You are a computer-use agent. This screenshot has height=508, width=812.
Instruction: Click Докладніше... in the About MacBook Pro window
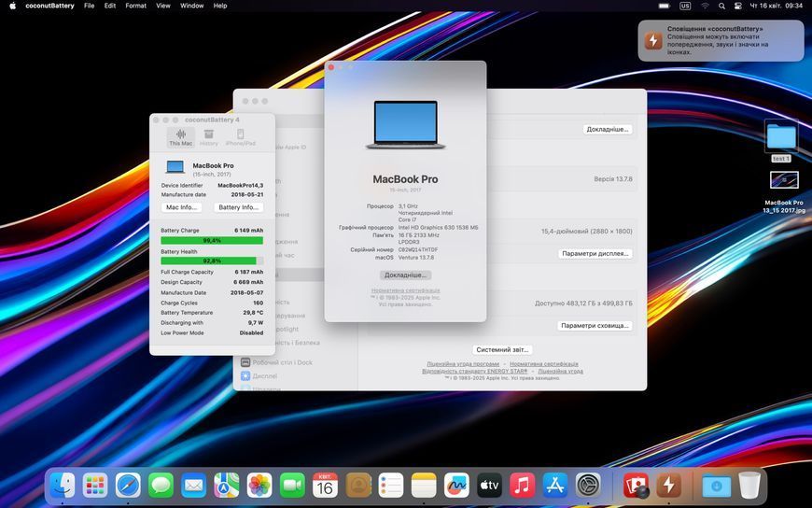pyautogui.click(x=405, y=275)
